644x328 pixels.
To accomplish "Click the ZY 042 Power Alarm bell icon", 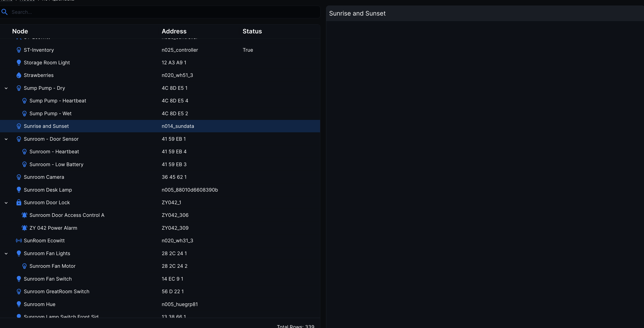I will [x=24, y=228].
